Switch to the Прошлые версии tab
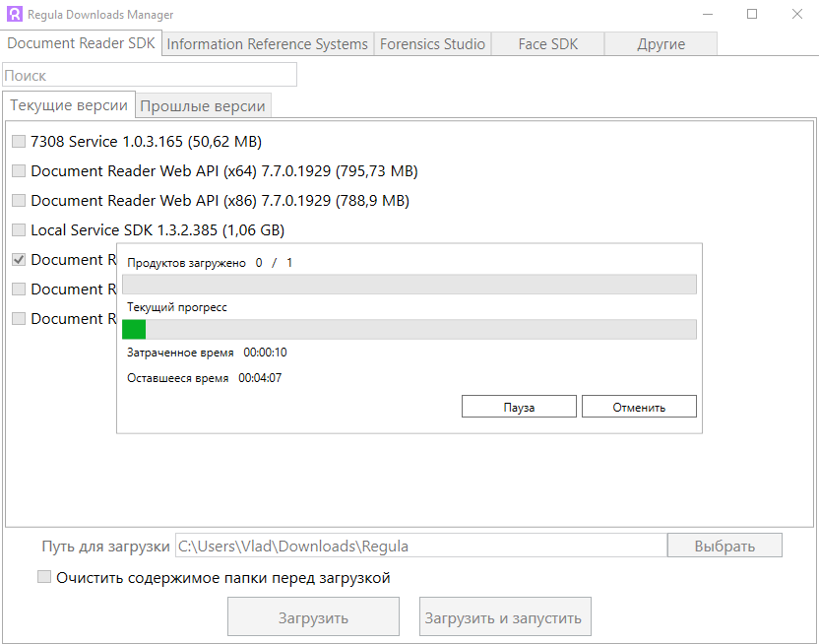The height and width of the screenshot is (644, 819). (x=203, y=106)
